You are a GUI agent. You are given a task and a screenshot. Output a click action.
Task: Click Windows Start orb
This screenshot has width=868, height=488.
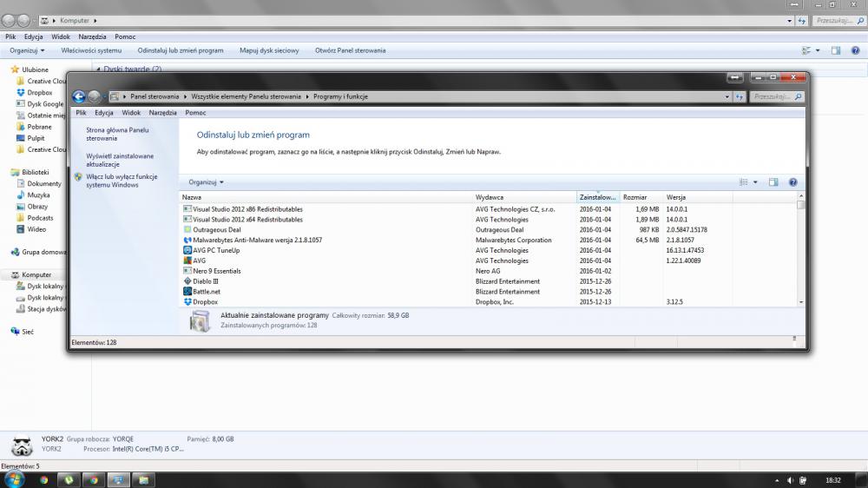(x=14, y=479)
